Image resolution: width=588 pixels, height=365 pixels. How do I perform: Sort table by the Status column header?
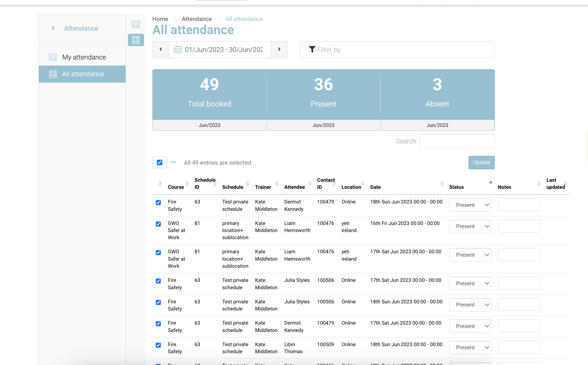tap(456, 187)
